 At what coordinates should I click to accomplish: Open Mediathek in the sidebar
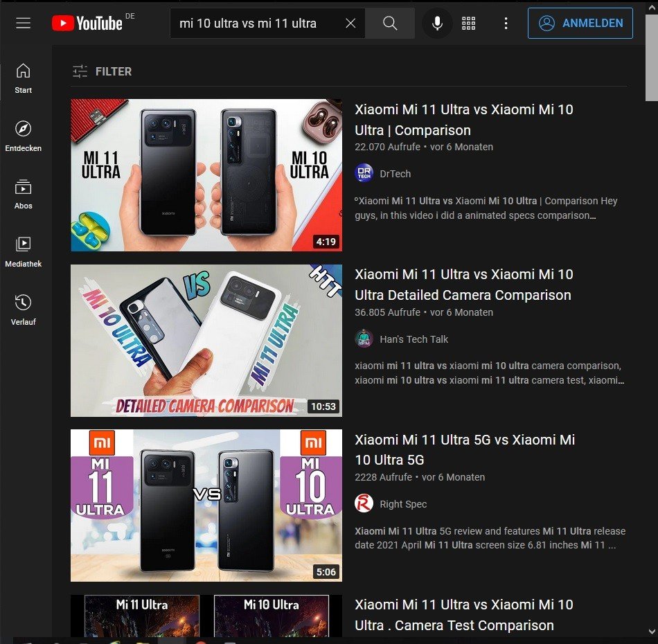23,252
